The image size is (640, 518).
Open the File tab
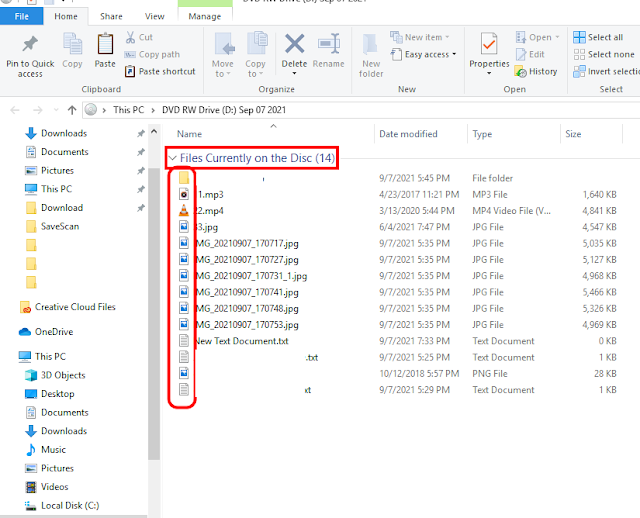pyautogui.click(x=22, y=16)
